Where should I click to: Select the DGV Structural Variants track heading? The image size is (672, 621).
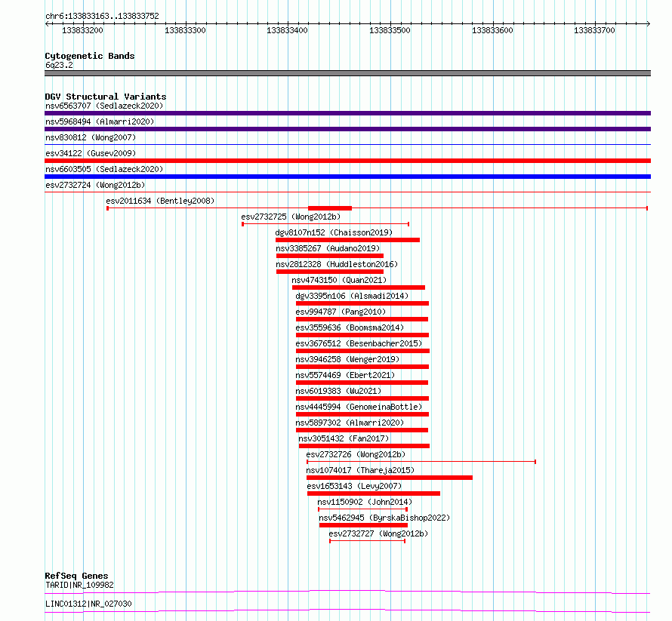(x=106, y=97)
